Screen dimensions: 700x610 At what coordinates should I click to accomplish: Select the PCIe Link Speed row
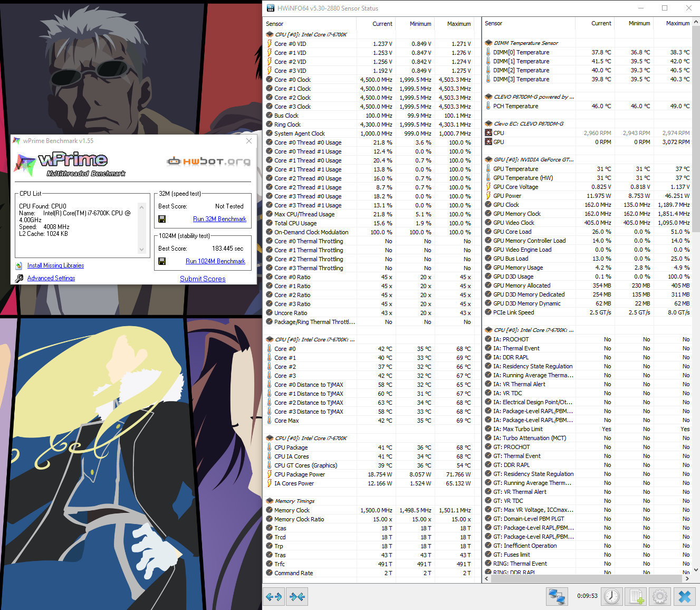587,312
